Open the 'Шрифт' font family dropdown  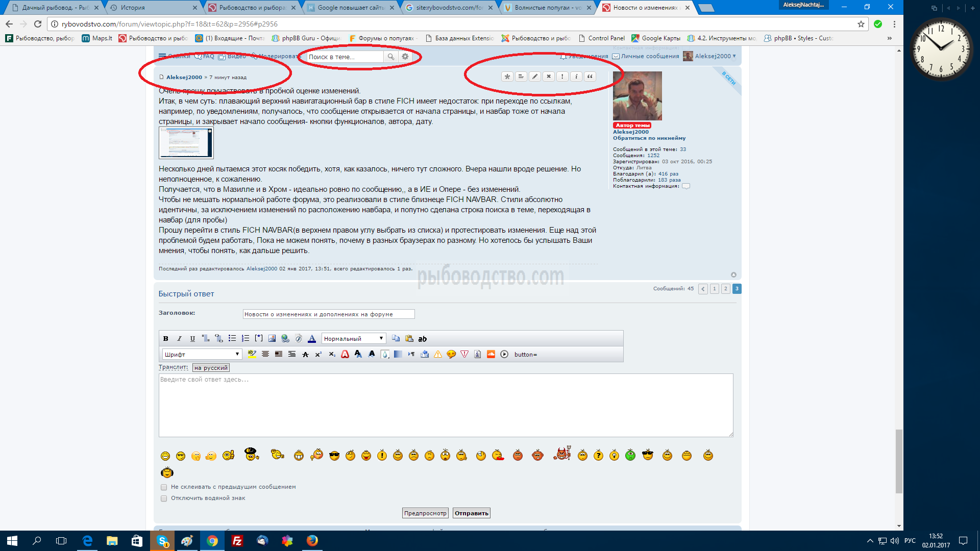tap(202, 354)
